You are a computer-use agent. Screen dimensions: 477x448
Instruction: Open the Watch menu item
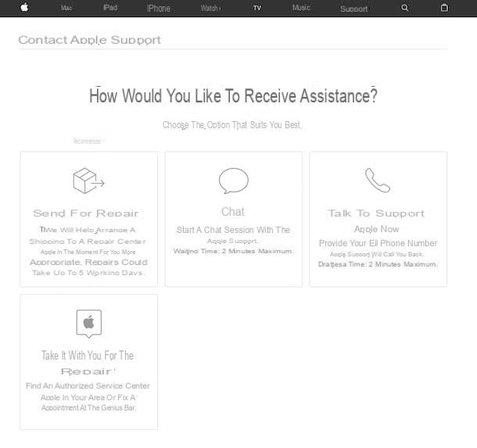point(210,9)
